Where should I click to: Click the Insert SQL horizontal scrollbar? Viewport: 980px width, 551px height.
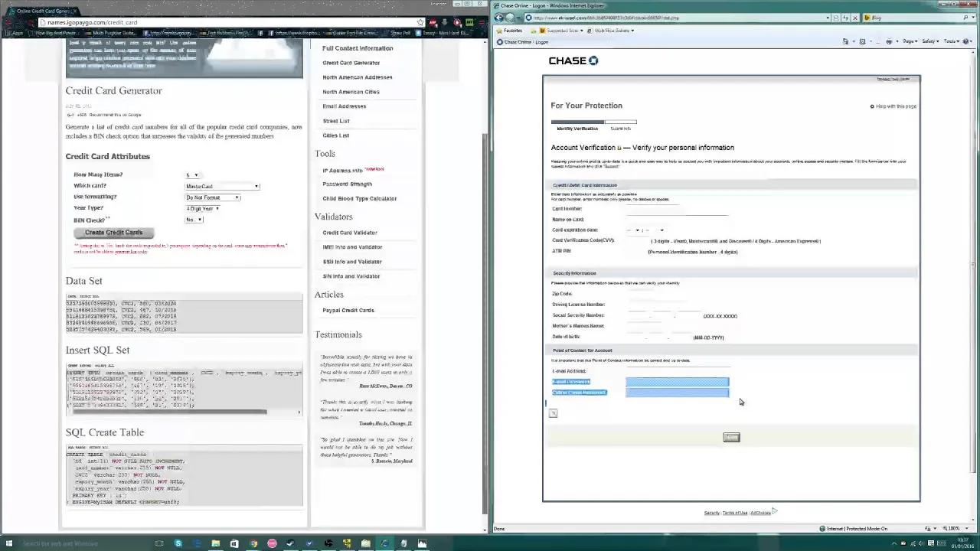(168, 412)
